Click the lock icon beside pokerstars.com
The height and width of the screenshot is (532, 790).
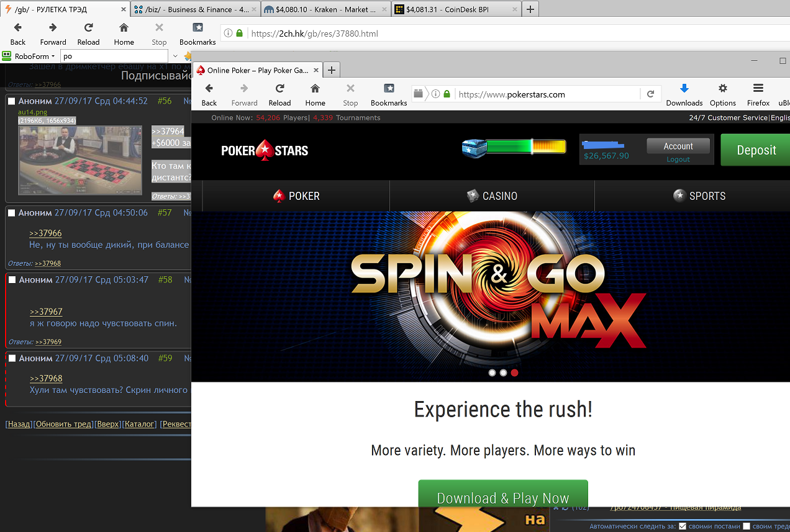coord(447,94)
